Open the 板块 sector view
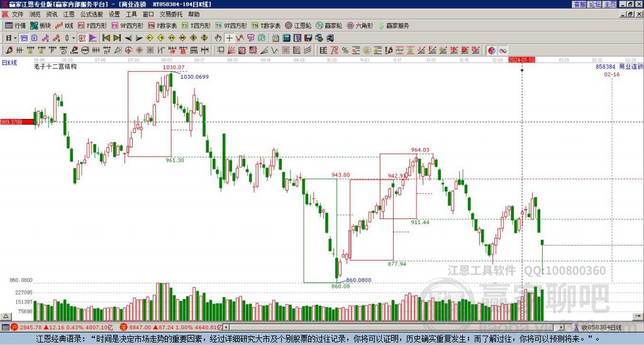This screenshot has height=345, width=644. [40, 25]
